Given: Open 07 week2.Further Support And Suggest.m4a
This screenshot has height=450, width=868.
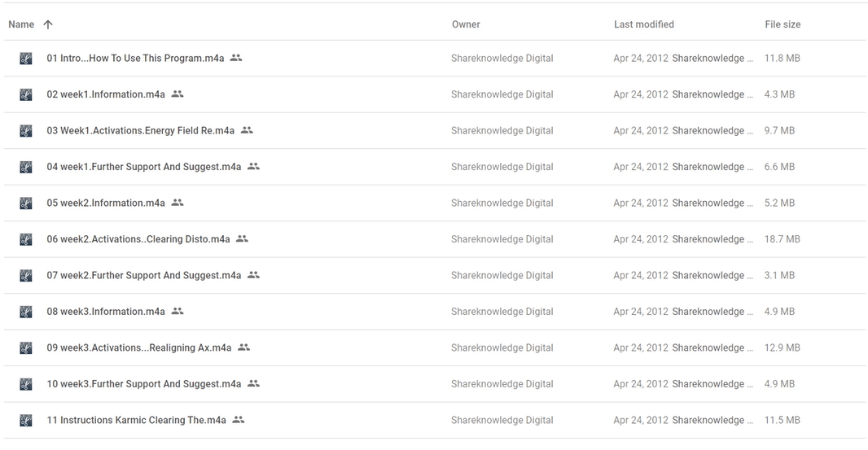Looking at the screenshot, I should 144,275.
